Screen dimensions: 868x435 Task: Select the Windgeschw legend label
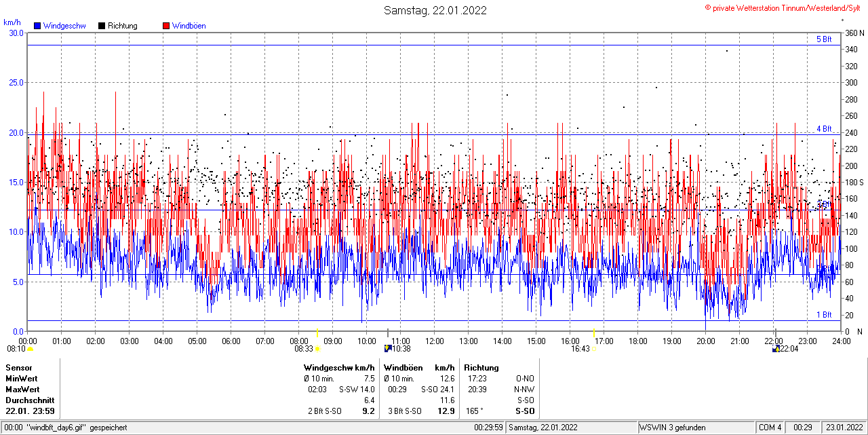pos(64,26)
